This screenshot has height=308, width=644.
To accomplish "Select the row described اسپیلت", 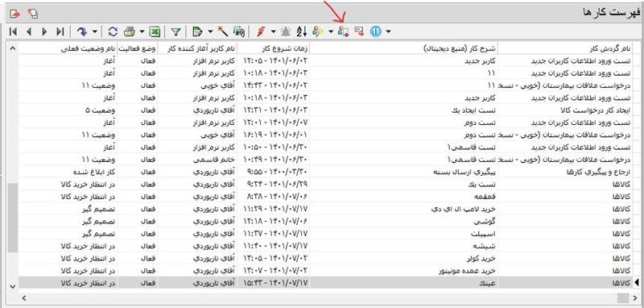I will click(x=327, y=234).
